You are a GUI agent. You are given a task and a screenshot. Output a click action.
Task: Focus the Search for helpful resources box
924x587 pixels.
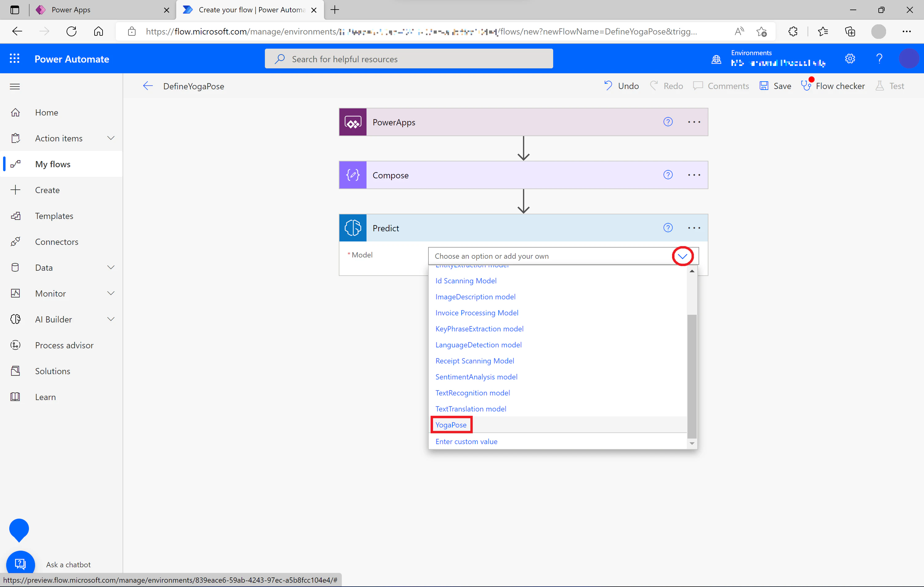409,59
